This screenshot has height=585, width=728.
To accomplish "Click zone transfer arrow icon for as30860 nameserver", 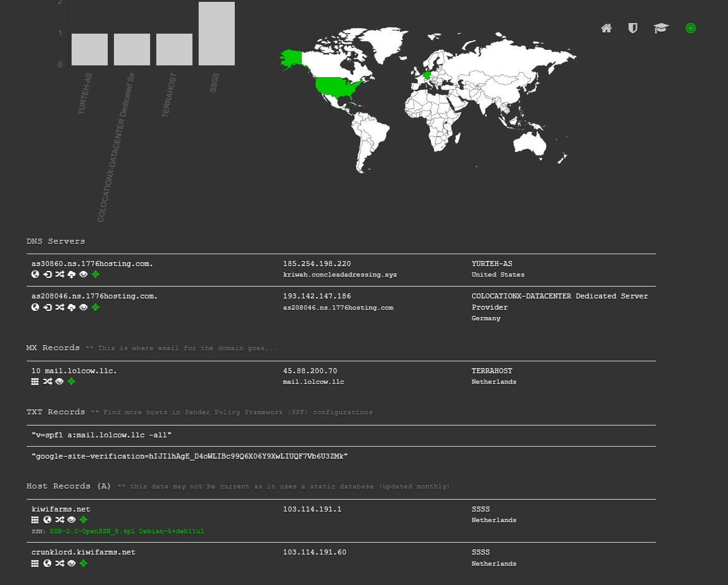I will pyautogui.click(x=47, y=274).
